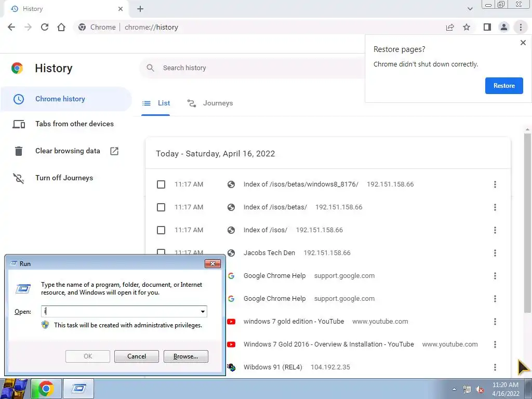
Task: Switch to the List tab
Action: 156,103
